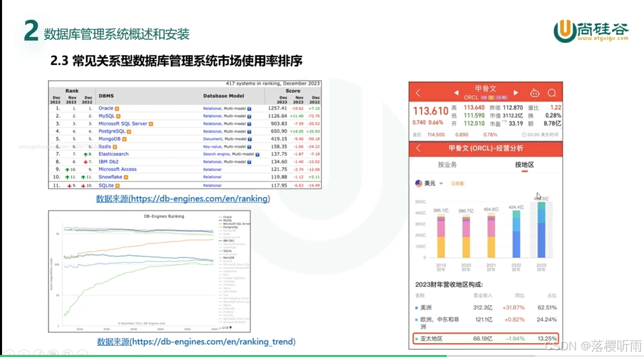The height and width of the screenshot is (357, 644).
Task: Click the plus icon next to Redis
Action: tap(115, 147)
